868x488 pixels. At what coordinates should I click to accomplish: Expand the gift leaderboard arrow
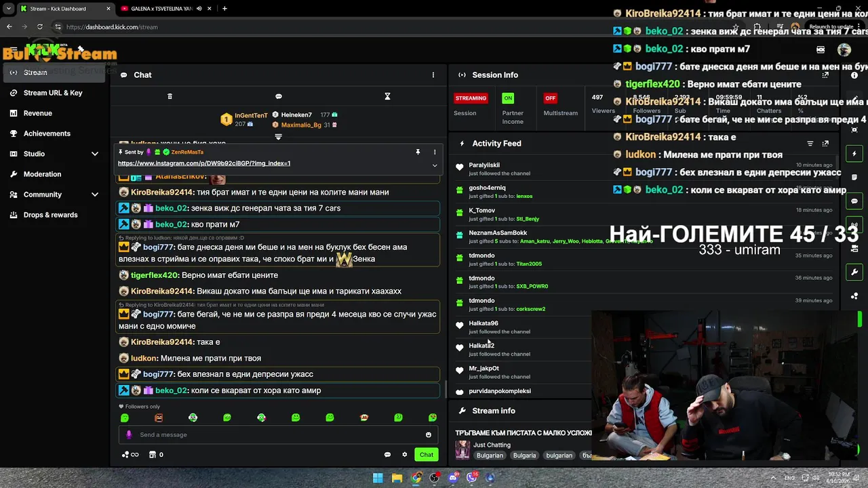[x=278, y=137]
